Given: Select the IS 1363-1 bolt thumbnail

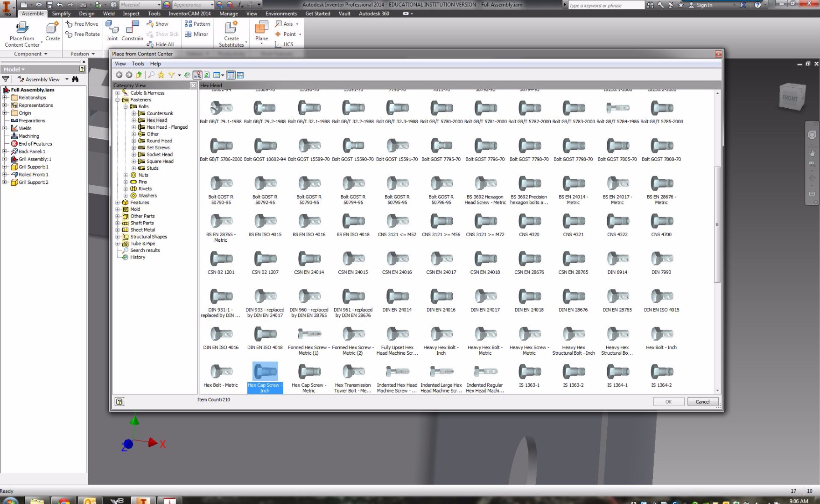Looking at the screenshot, I should [529, 376].
